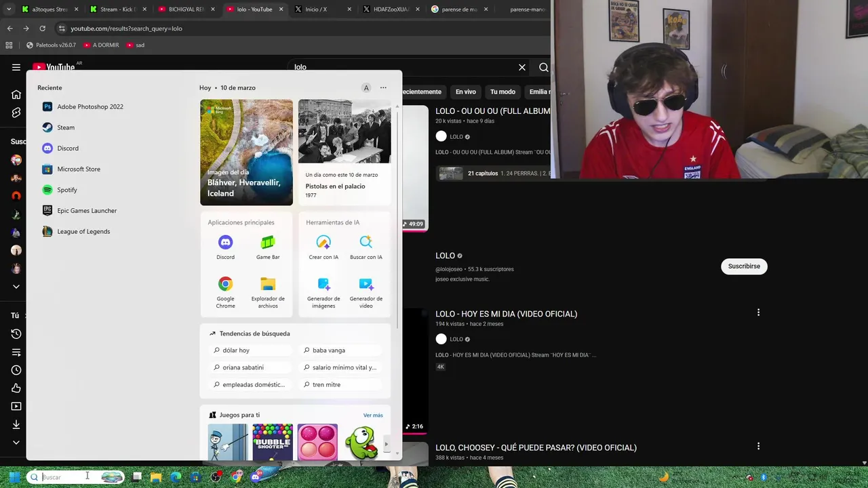868x488 pixels.
Task: Open Generador de video tool
Action: 366,293
